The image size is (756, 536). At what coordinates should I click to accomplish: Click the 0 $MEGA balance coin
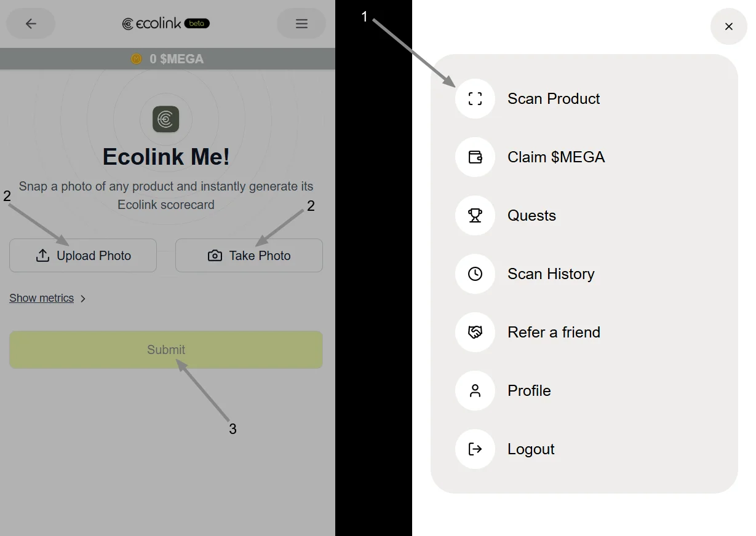click(137, 59)
